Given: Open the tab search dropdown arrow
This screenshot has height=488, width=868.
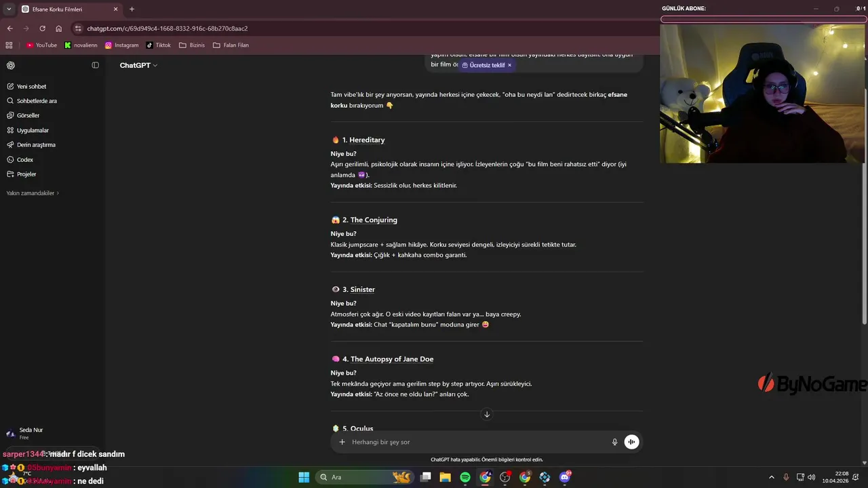Looking at the screenshot, I should pyautogui.click(x=9, y=9).
